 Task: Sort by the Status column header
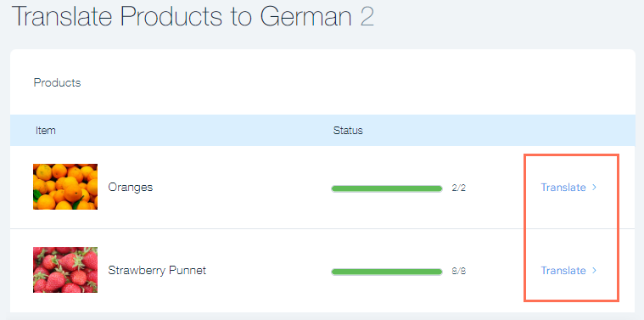(x=348, y=131)
